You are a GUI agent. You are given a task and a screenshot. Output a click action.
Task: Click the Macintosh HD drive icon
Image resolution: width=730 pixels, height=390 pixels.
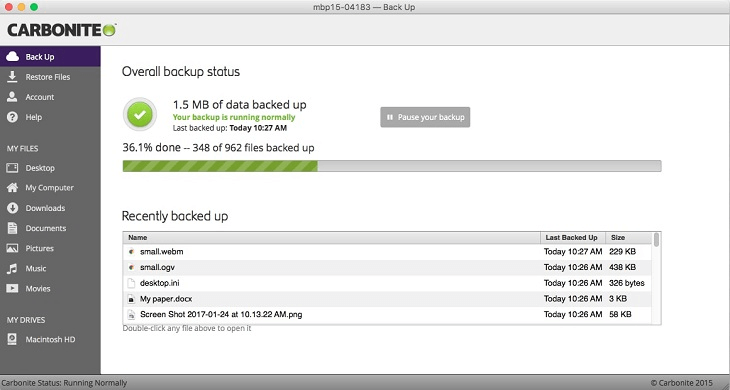pos(13,339)
